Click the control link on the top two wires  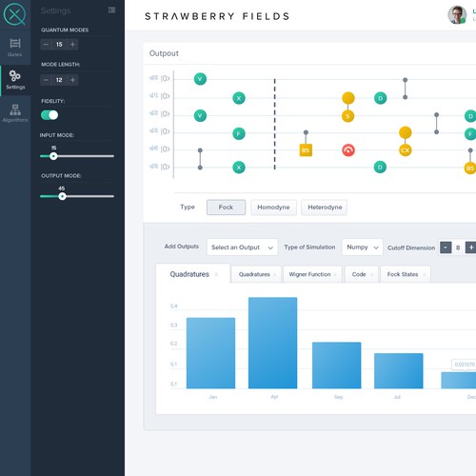click(x=406, y=89)
